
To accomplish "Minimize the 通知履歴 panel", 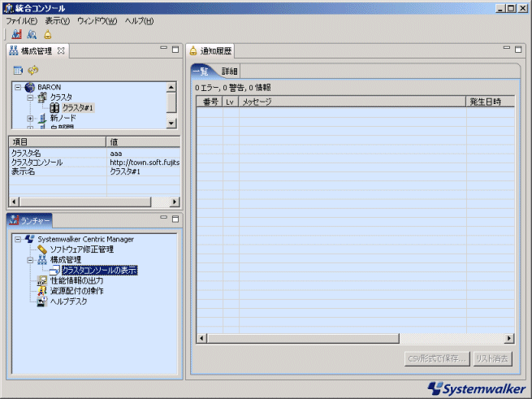I will [507, 48].
